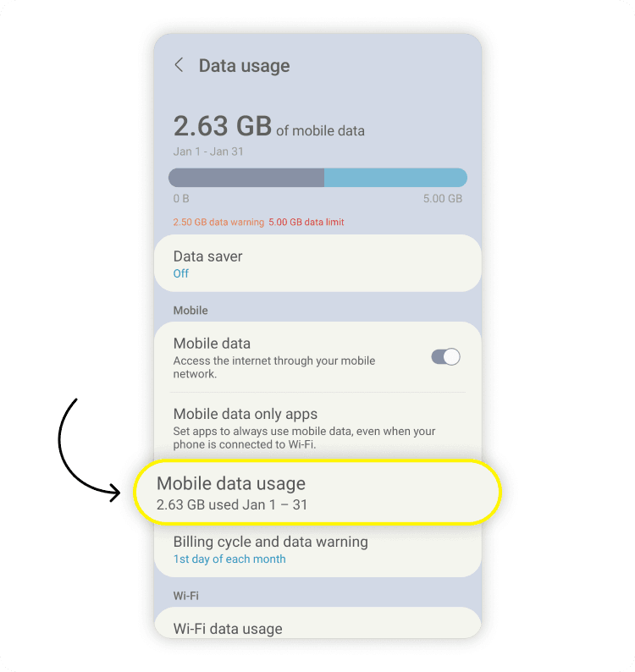
Task: Open Billing cycle and data warning
Action: point(317,549)
